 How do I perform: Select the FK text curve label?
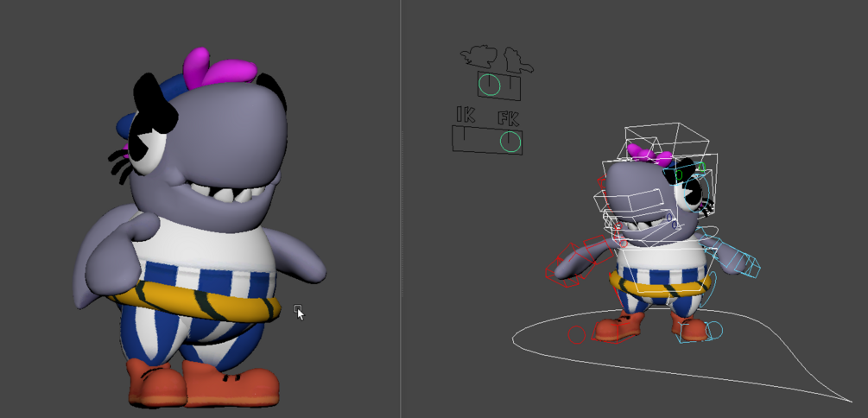(510, 118)
